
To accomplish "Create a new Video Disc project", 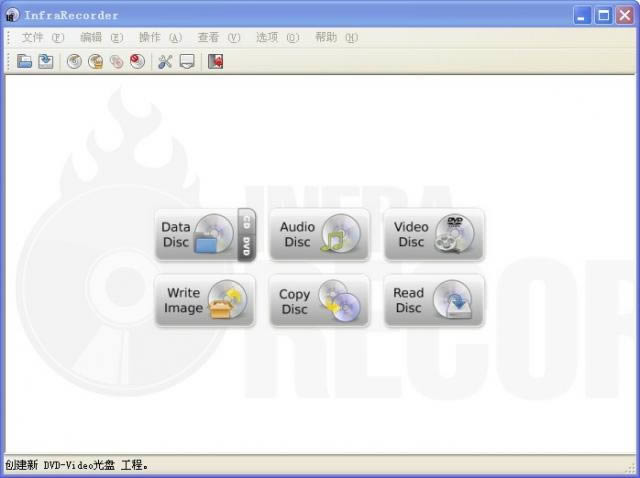I will pos(434,234).
